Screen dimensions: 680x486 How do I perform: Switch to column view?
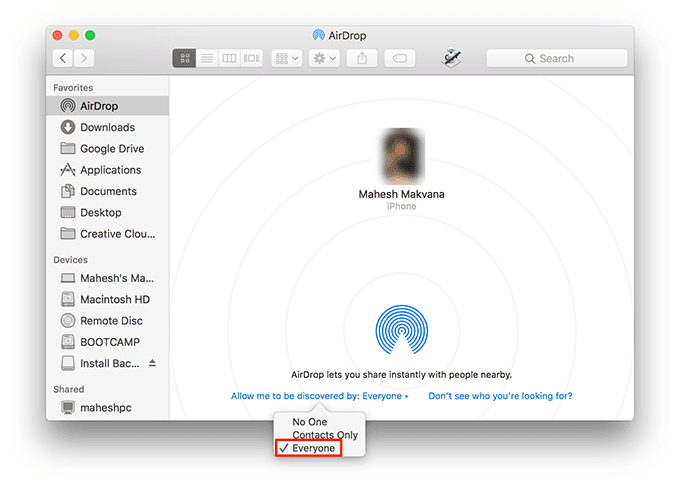(x=229, y=58)
